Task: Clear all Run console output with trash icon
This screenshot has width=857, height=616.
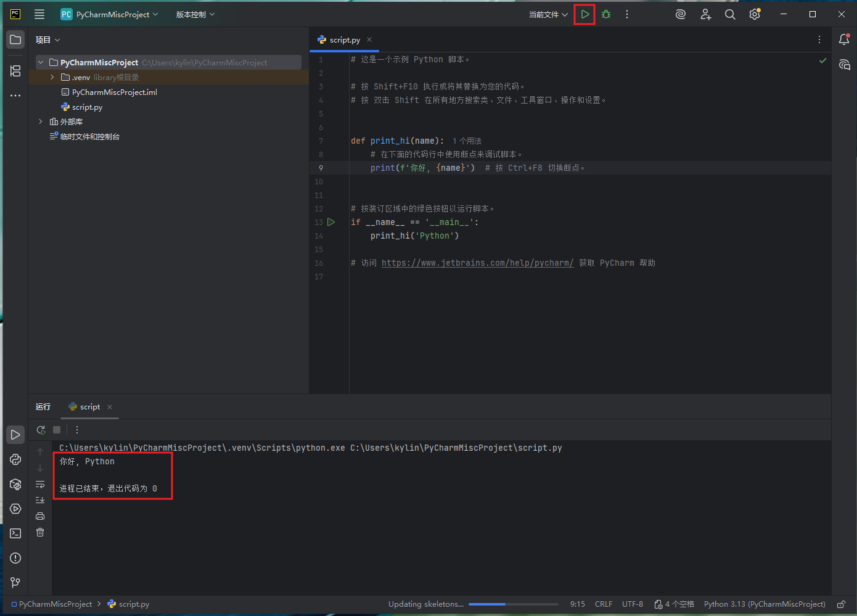Action: coord(40,532)
